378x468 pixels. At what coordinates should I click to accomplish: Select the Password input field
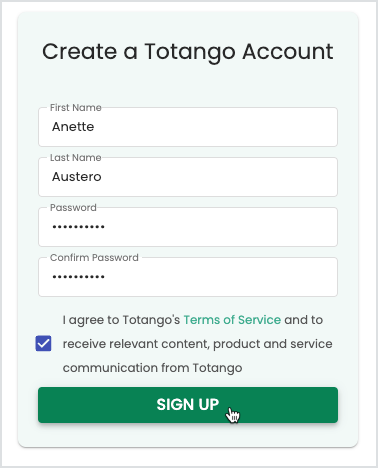(x=188, y=227)
